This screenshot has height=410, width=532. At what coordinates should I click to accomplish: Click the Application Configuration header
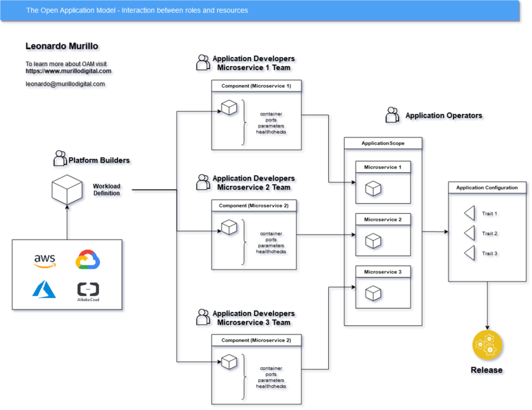[x=487, y=188]
